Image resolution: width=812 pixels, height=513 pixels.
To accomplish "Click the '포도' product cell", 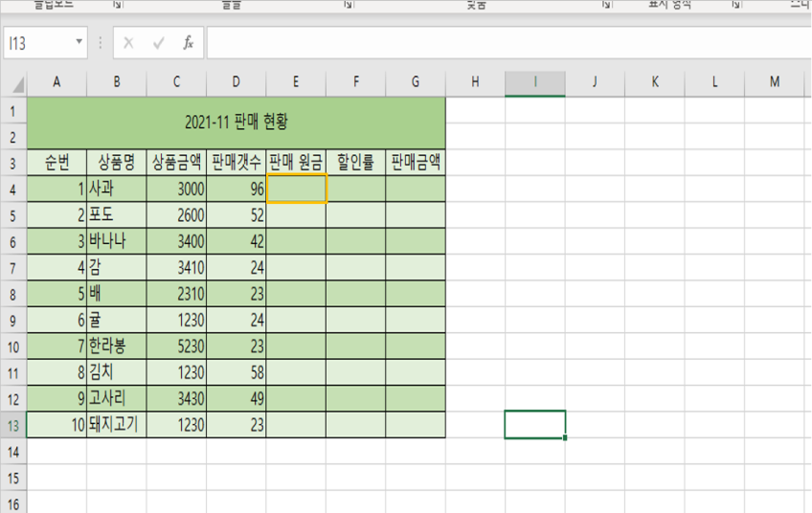I will pyautogui.click(x=117, y=214).
